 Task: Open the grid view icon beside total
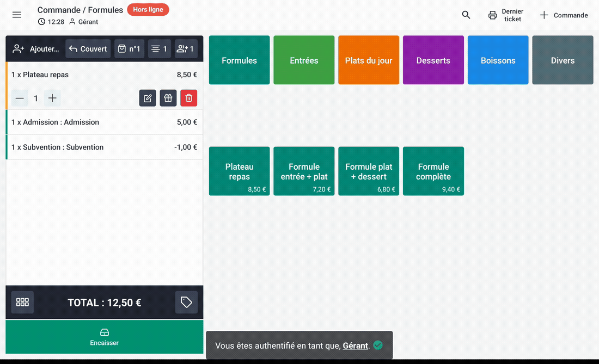point(22,302)
